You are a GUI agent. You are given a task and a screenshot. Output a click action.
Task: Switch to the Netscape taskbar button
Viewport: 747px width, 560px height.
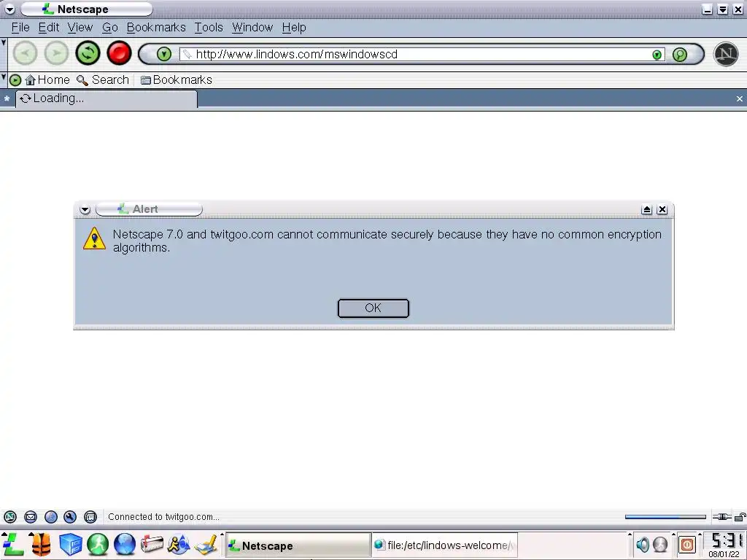298,545
